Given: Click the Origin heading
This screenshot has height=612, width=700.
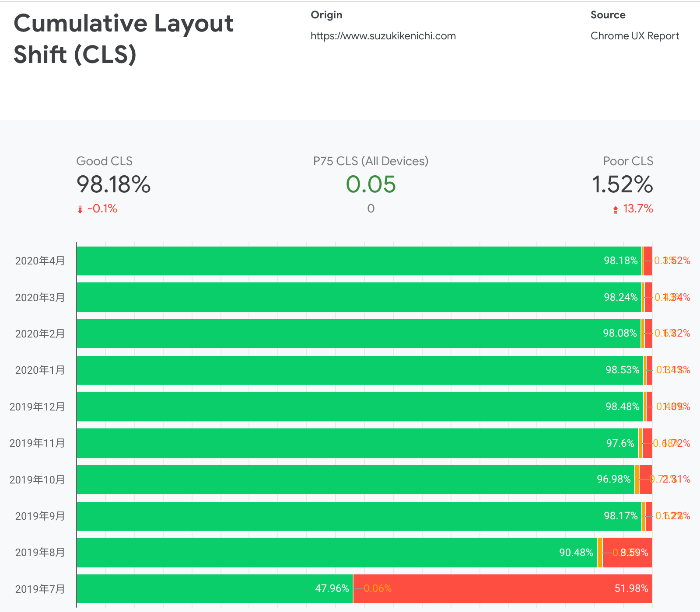Looking at the screenshot, I should tap(326, 15).
